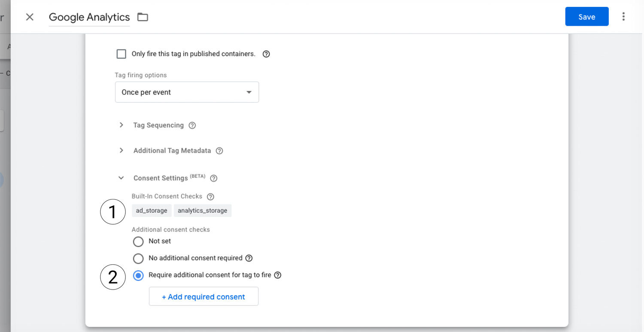644x332 pixels.
Task: Collapse the Consent Settings section
Action: (x=122, y=178)
